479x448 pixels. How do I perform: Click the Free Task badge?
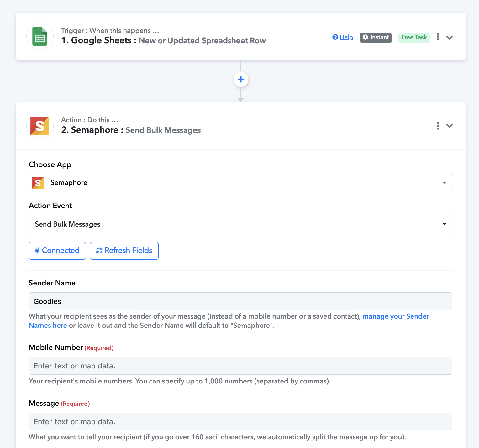pyautogui.click(x=414, y=37)
